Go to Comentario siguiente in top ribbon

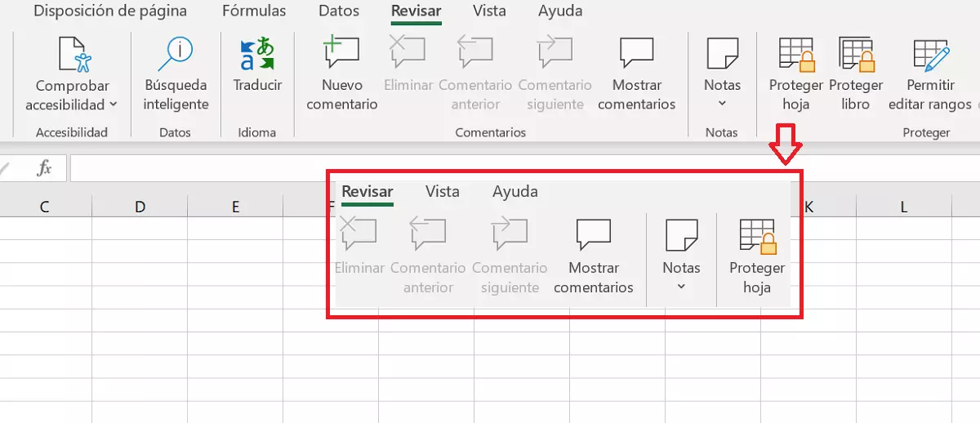coord(555,73)
